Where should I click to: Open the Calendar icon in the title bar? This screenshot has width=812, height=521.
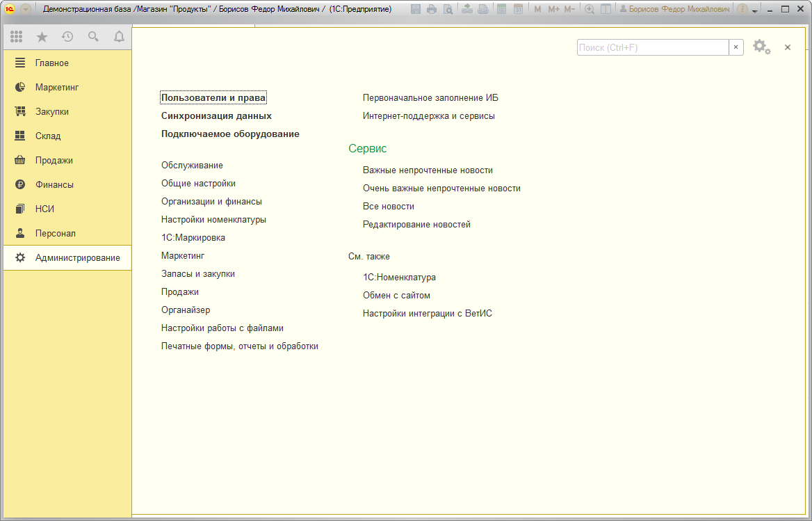tap(518, 9)
